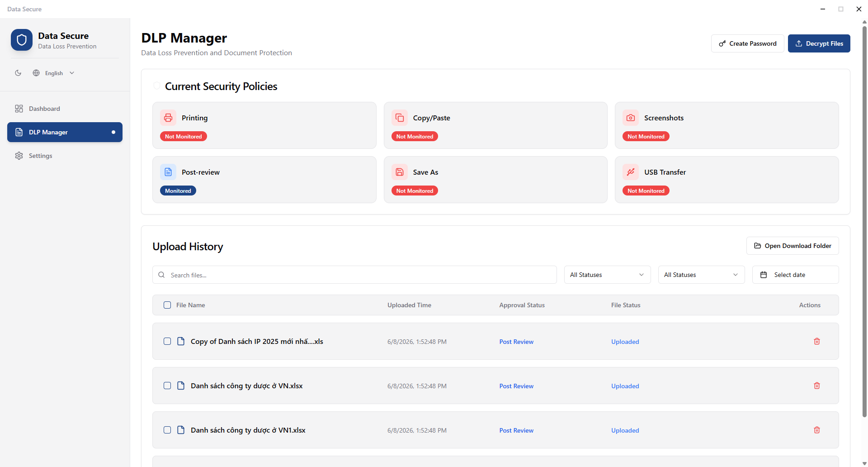Click scrollbar down arrow
The image size is (868, 467).
pyautogui.click(x=864, y=463)
